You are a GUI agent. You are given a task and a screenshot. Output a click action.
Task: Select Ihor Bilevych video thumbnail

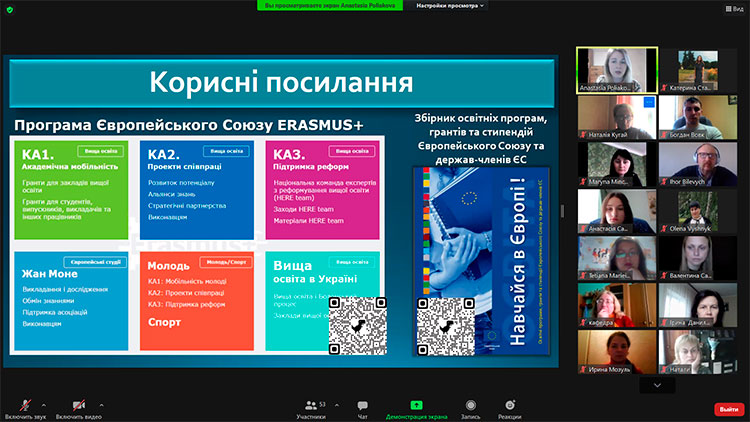pyautogui.click(x=698, y=164)
